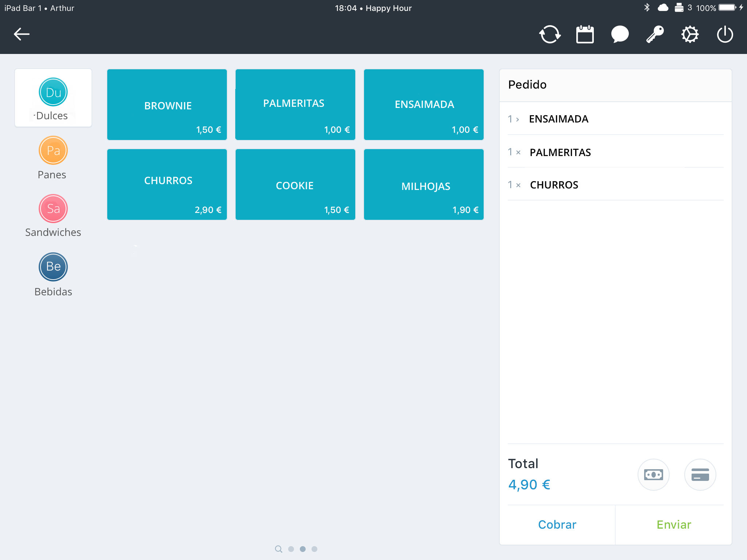The width and height of the screenshot is (747, 560).
Task: Tap 'iPad Bar 1 • Arthur' label
Action: (x=39, y=8)
